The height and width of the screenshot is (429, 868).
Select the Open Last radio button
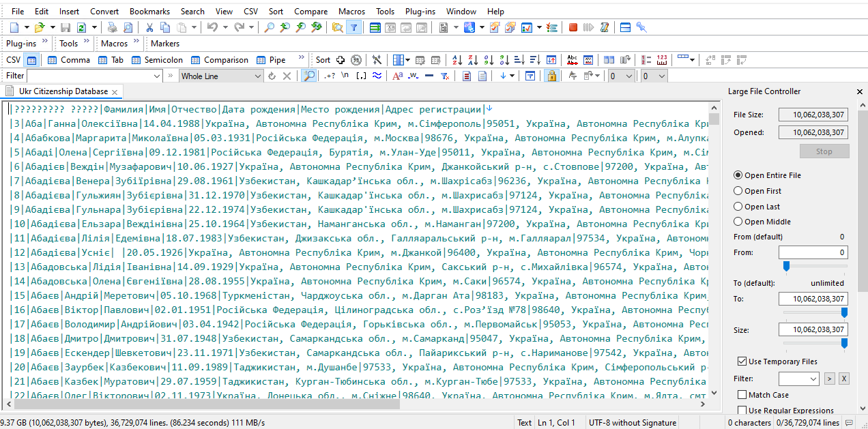pyautogui.click(x=738, y=206)
